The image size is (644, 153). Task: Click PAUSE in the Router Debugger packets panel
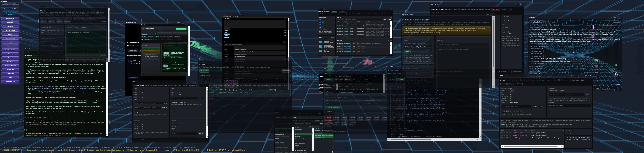pos(385,19)
